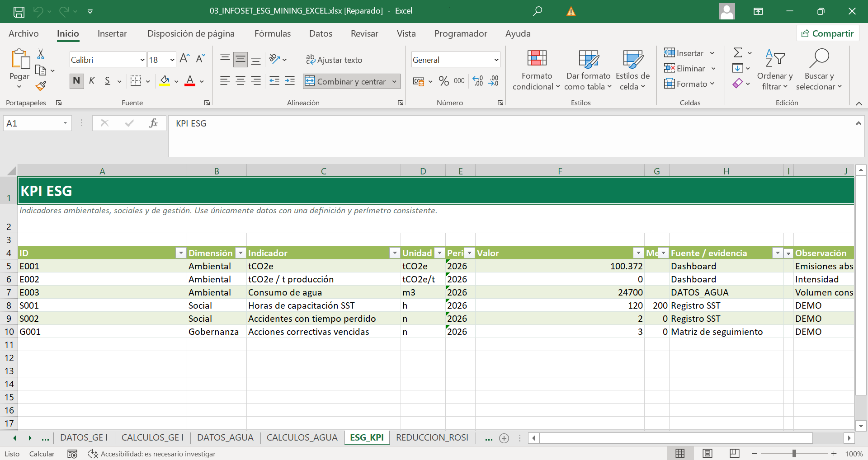
Task: Toggle italic K formatting
Action: pyautogui.click(x=92, y=81)
